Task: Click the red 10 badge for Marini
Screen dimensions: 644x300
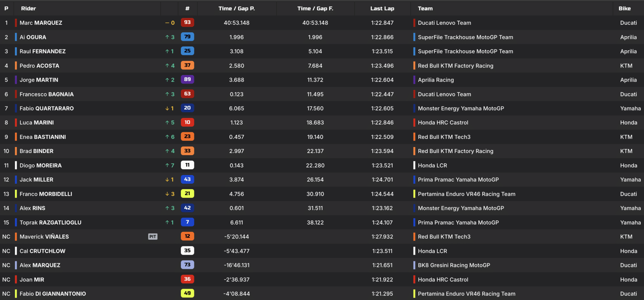Action: (187, 122)
